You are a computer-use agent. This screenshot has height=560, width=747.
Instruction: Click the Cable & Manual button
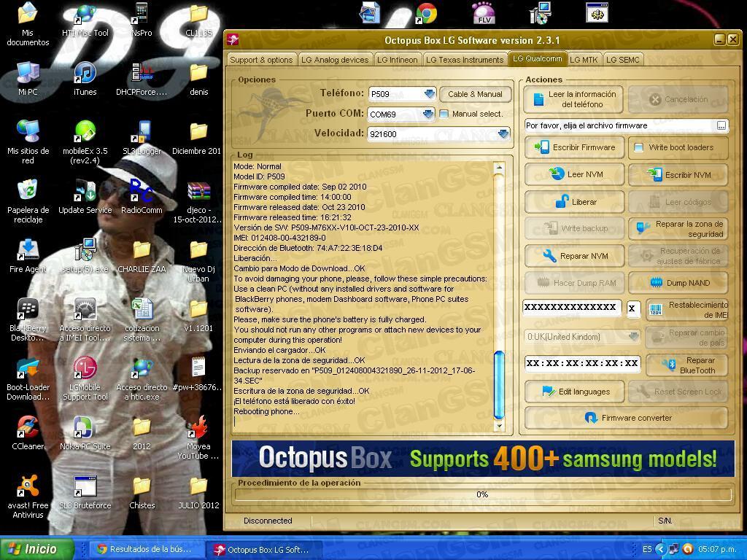[x=475, y=94]
